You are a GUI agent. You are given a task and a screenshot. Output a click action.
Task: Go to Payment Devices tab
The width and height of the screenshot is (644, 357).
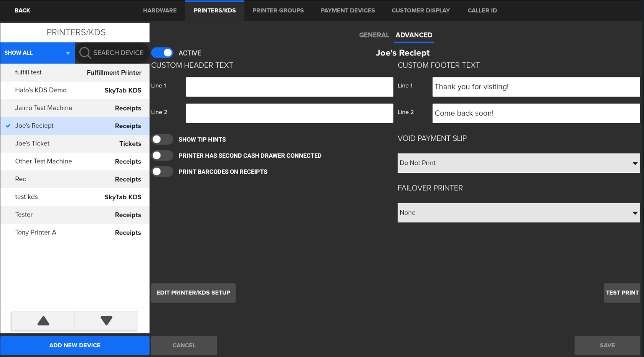pyautogui.click(x=347, y=11)
